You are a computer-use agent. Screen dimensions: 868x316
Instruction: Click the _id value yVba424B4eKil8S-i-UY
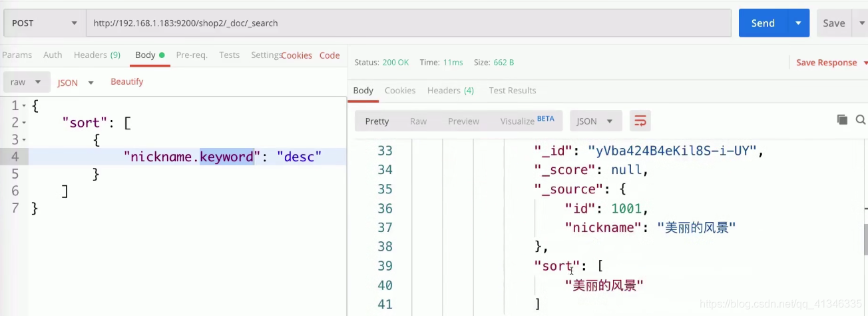pyautogui.click(x=672, y=151)
